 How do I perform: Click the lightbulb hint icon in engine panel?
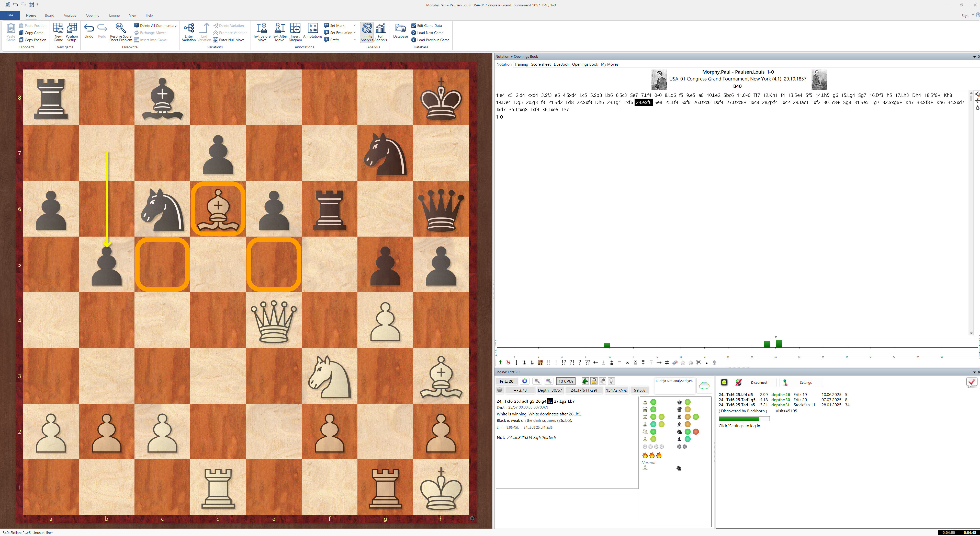pyautogui.click(x=611, y=381)
